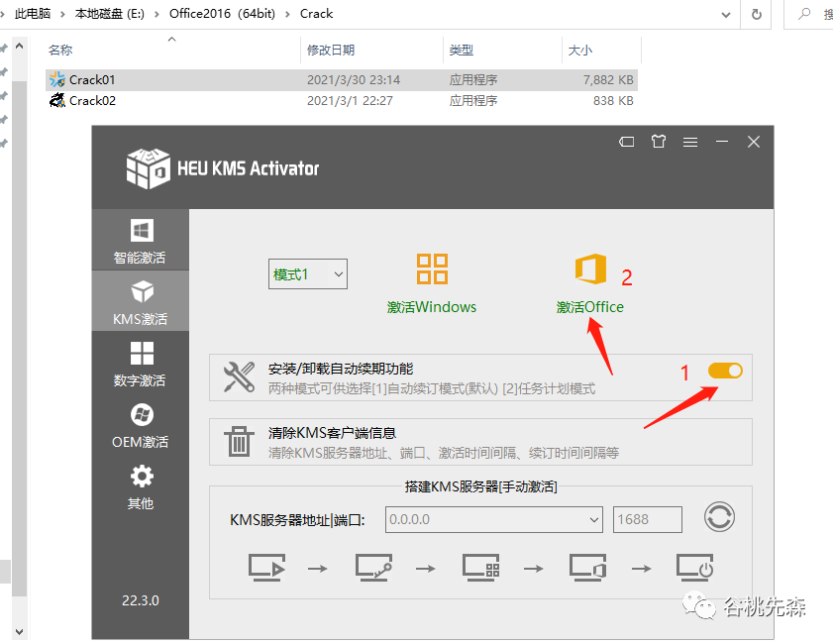Close the HEU KMS Activator window

click(x=754, y=142)
